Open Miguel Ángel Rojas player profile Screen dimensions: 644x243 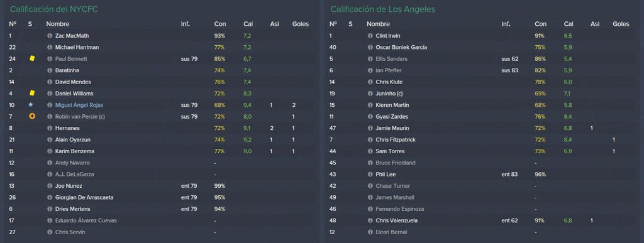coord(79,105)
